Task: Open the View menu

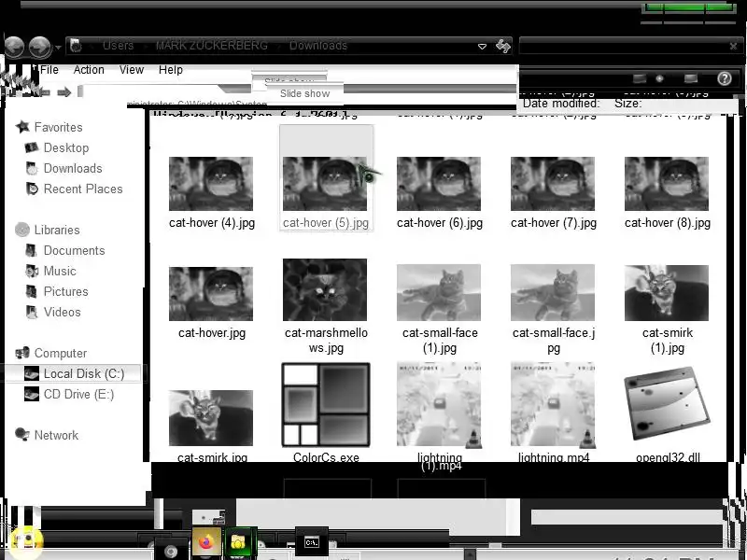Action: (132, 70)
